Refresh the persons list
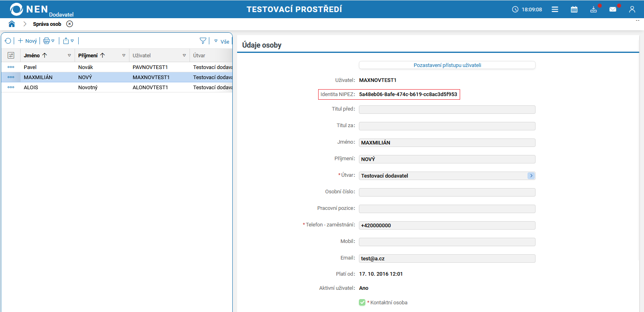 [8, 41]
